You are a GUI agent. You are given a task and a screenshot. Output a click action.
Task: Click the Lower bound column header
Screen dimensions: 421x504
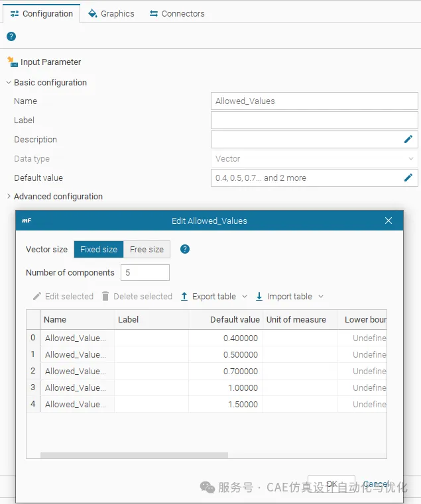[x=362, y=319]
